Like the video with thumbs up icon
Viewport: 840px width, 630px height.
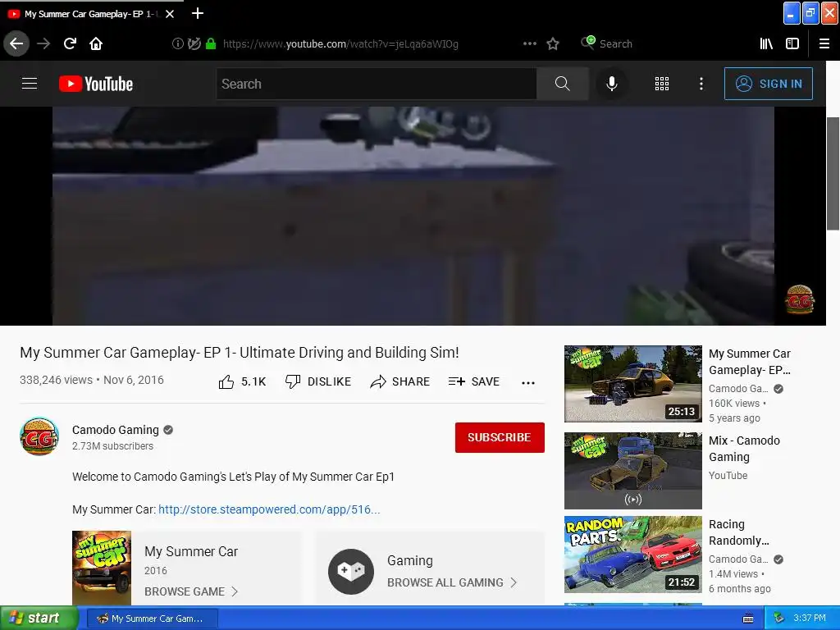(226, 381)
